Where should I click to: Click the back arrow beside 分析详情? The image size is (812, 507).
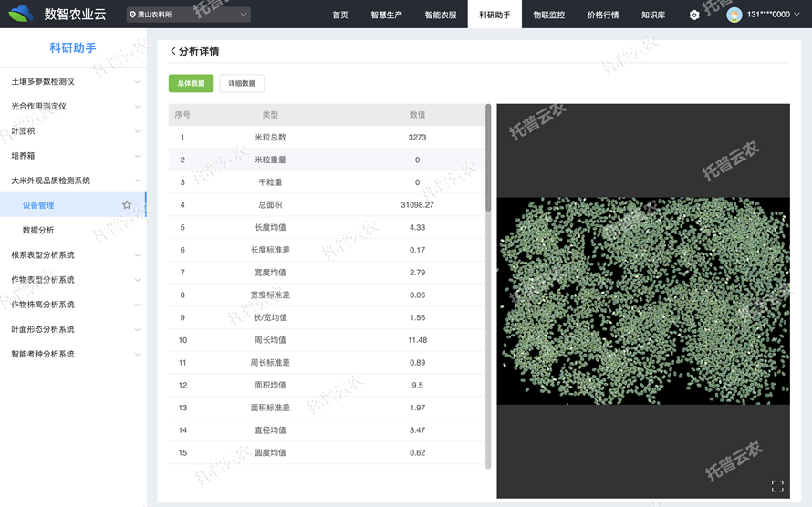[x=173, y=51]
